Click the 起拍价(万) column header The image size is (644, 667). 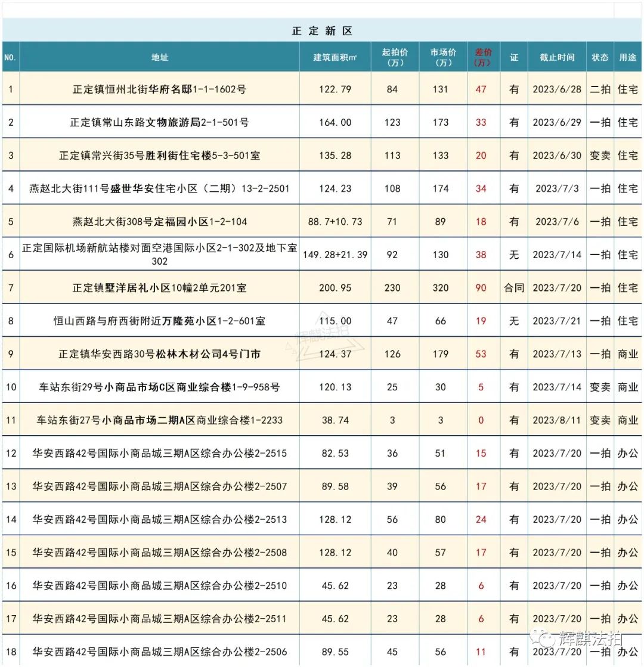(x=395, y=57)
